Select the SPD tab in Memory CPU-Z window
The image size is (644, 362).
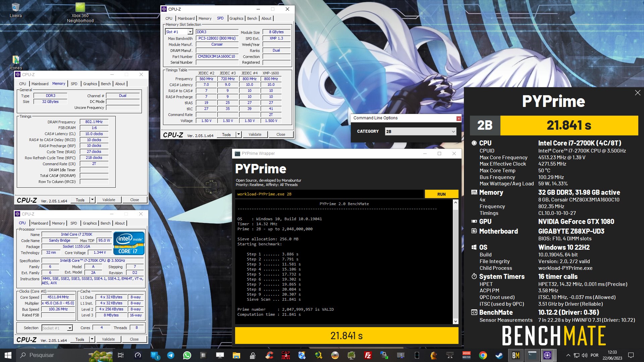coord(74,84)
